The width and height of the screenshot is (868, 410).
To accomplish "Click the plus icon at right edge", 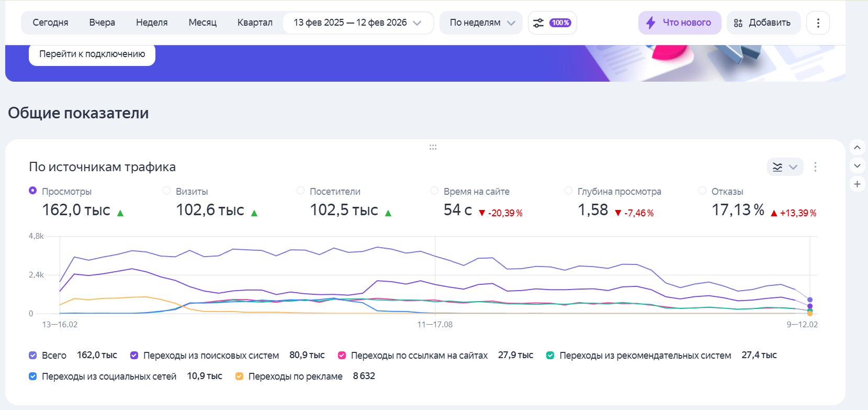I will 857,184.
